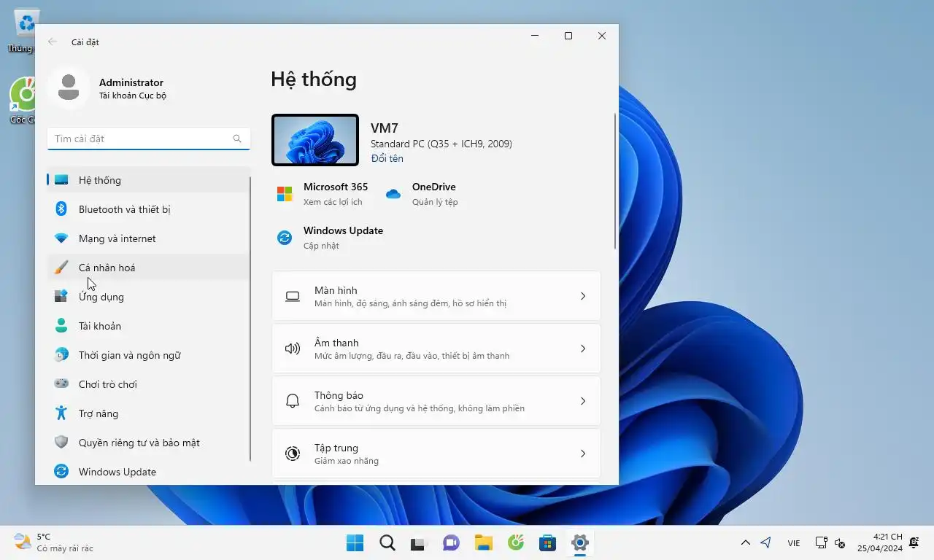Click the Âm thanh speaker icon
934x560 pixels.
coord(293,349)
